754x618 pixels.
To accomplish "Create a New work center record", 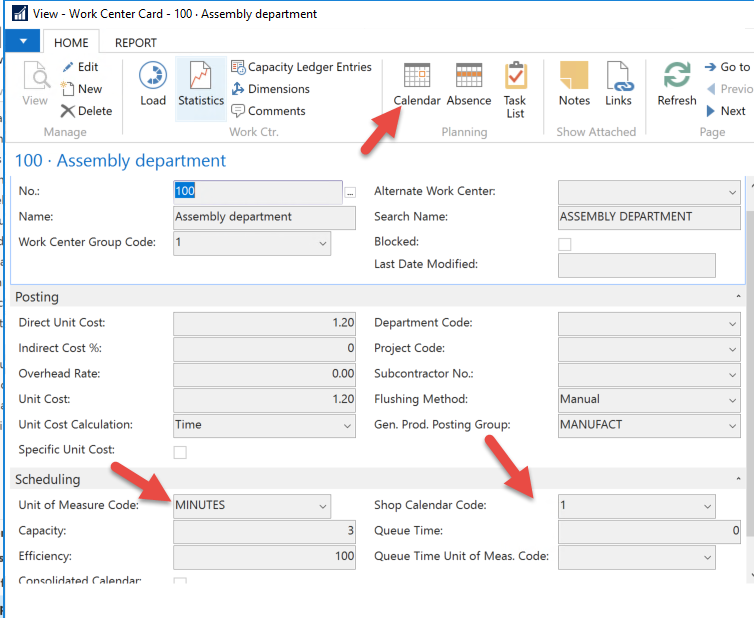I will [81, 89].
